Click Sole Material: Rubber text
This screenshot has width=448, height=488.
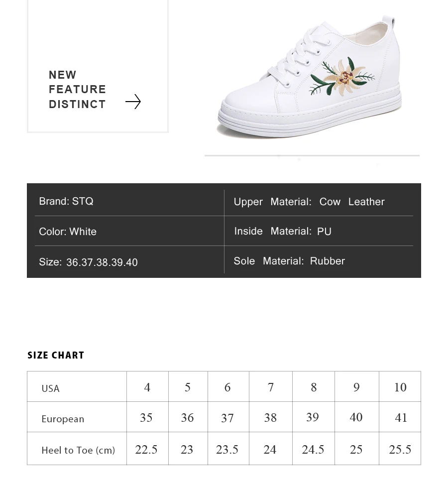coord(289,261)
